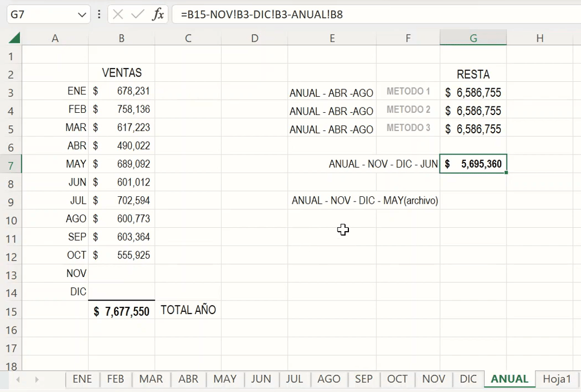
Task: Click inside the formula bar
Action: click(x=286, y=14)
